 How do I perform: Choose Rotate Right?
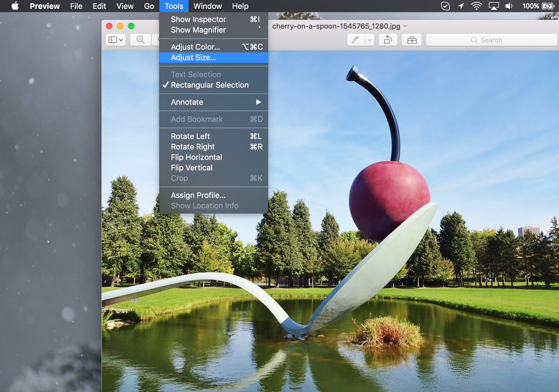[x=214, y=147]
